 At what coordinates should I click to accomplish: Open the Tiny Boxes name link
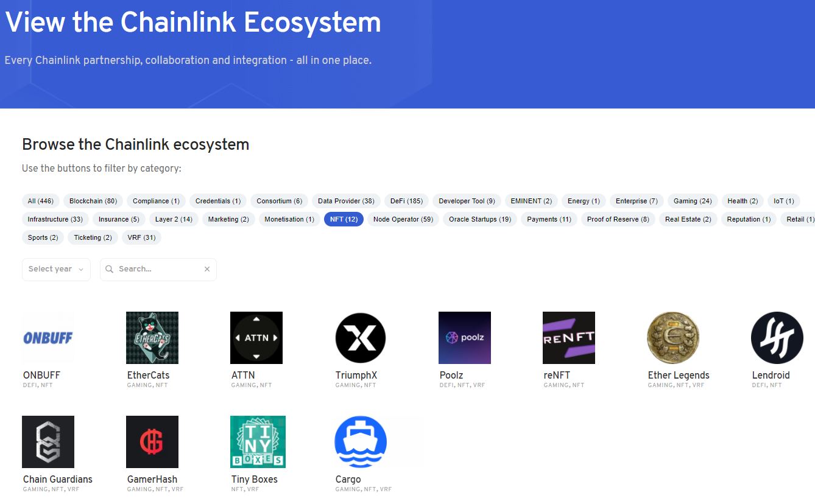255,479
